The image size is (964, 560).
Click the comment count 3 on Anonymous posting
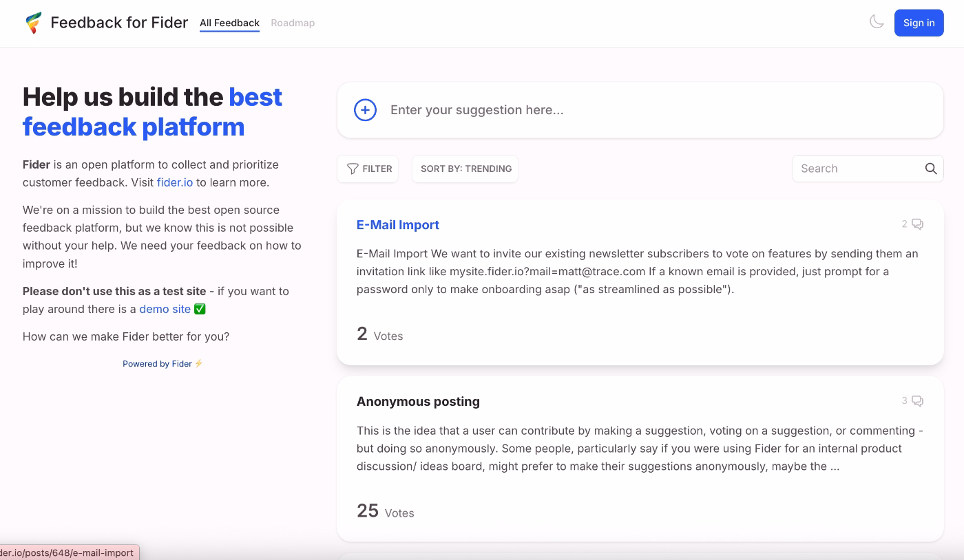point(905,401)
